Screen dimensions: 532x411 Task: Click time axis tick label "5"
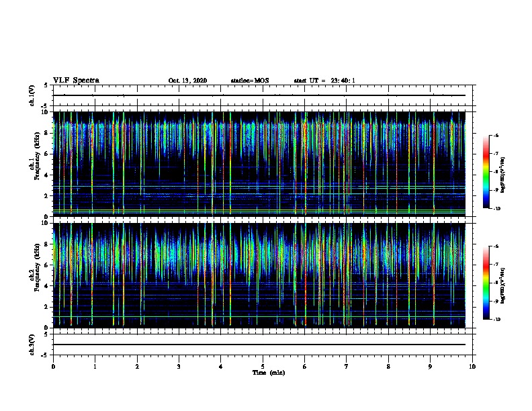(x=263, y=367)
